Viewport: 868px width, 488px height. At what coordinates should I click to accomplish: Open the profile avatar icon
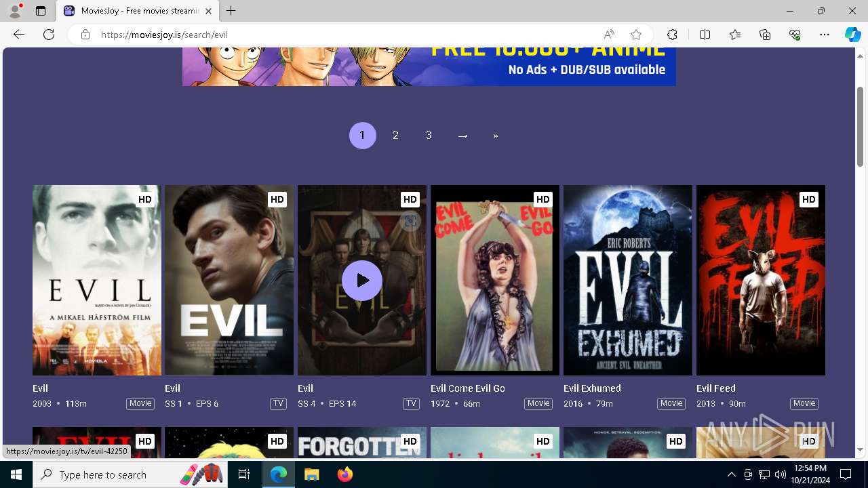click(x=15, y=11)
